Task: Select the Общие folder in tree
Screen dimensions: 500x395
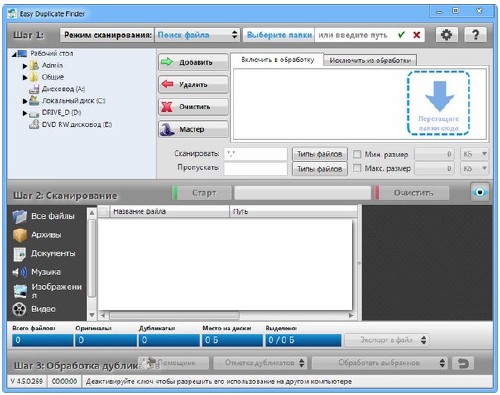Action: tap(47, 77)
